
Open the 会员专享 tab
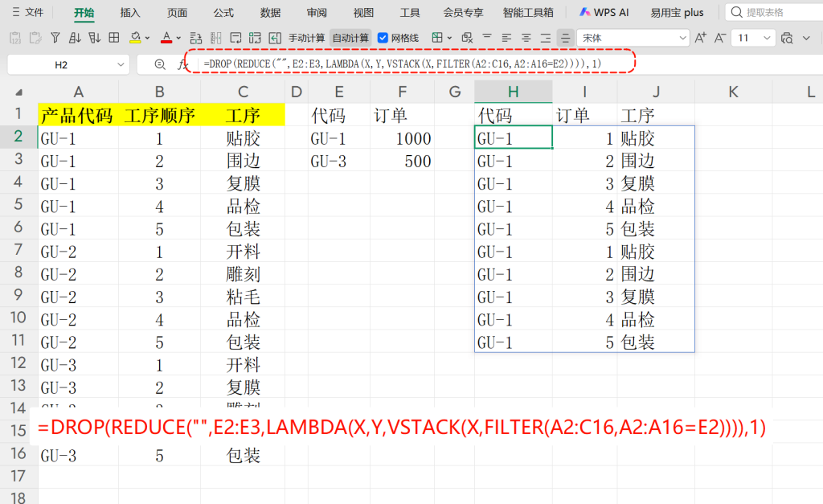coord(463,12)
